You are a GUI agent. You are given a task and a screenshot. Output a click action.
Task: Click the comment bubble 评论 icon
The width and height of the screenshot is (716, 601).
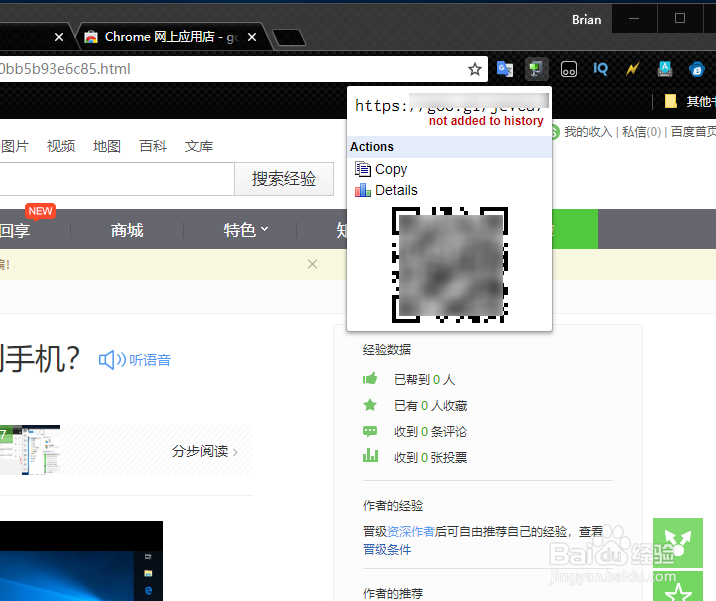tap(370, 431)
